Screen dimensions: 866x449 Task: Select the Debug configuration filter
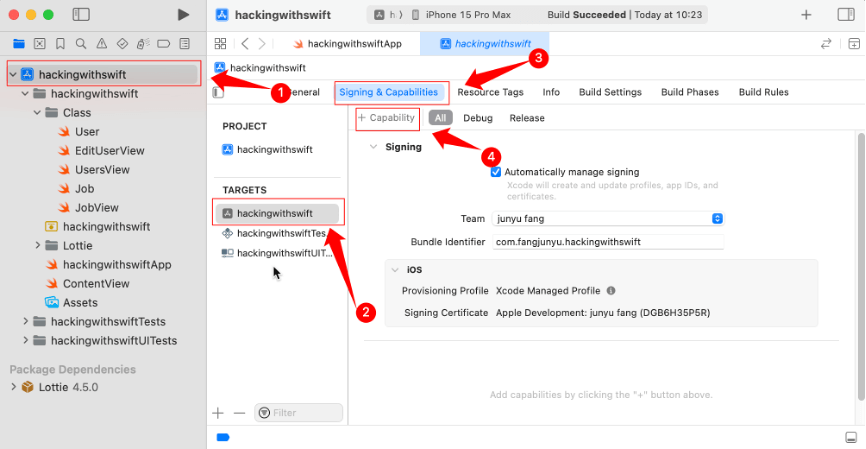[x=478, y=118]
